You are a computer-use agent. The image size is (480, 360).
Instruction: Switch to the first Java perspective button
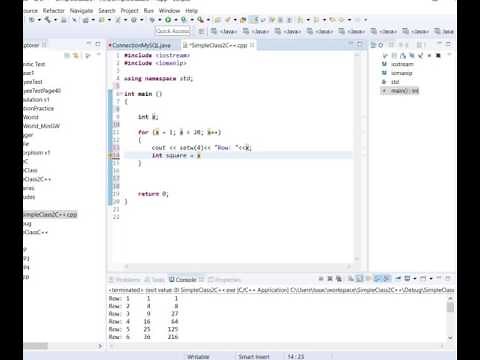[224, 31]
